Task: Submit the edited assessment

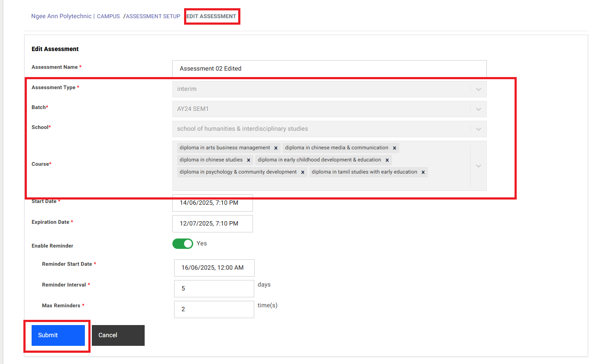Action: (x=58, y=335)
